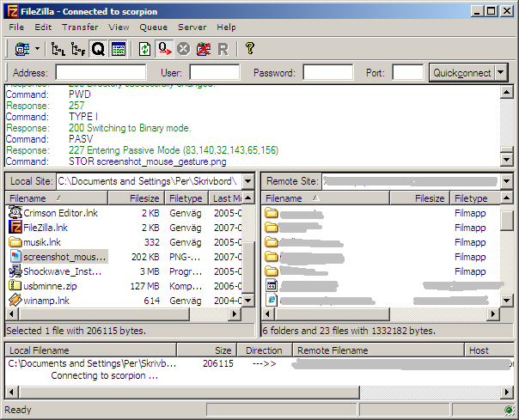
Task: Select screenshot_mous... PNG file icon
Action: (x=15, y=257)
